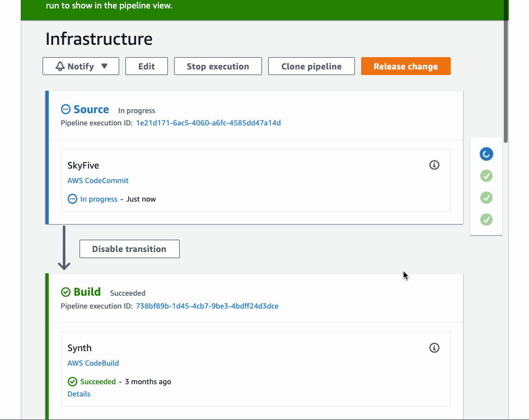Click the bell icon inside Notify button
529x420 pixels.
tap(60, 66)
